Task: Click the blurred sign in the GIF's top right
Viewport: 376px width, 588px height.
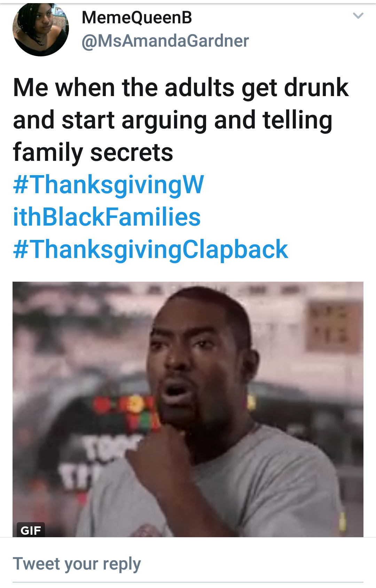Action: click(x=332, y=324)
